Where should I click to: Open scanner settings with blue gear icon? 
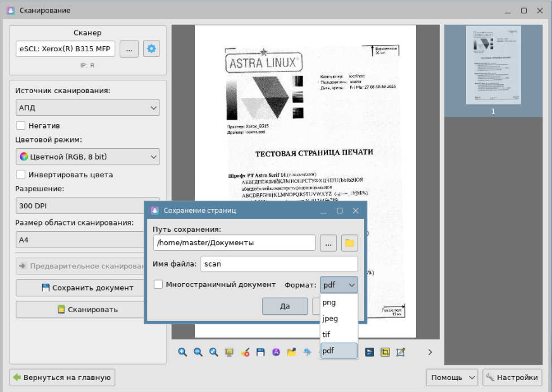click(x=151, y=49)
